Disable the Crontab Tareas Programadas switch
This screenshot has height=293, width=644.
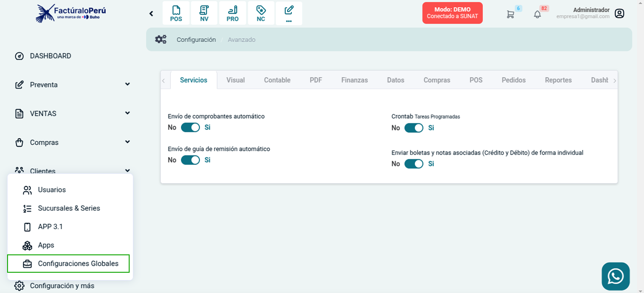click(414, 128)
